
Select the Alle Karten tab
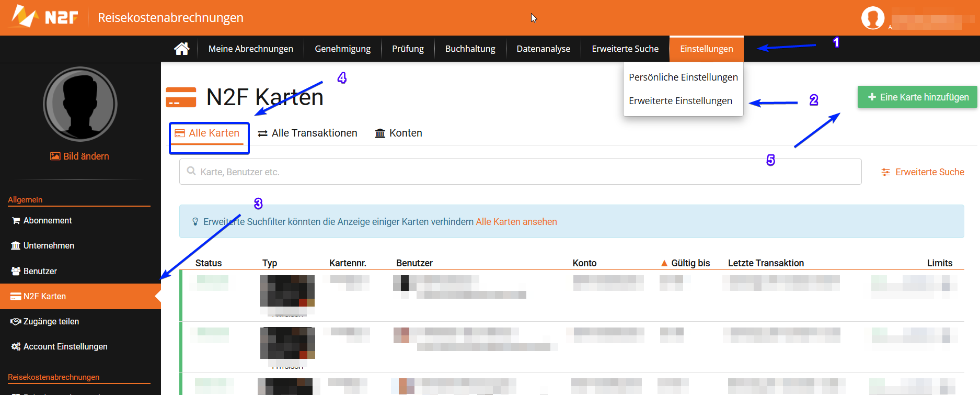click(209, 133)
